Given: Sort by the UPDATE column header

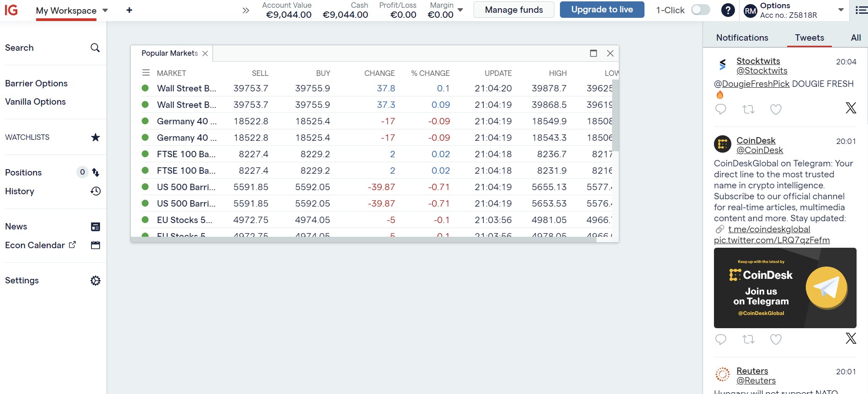Looking at the screenshot, I should 498,73.
